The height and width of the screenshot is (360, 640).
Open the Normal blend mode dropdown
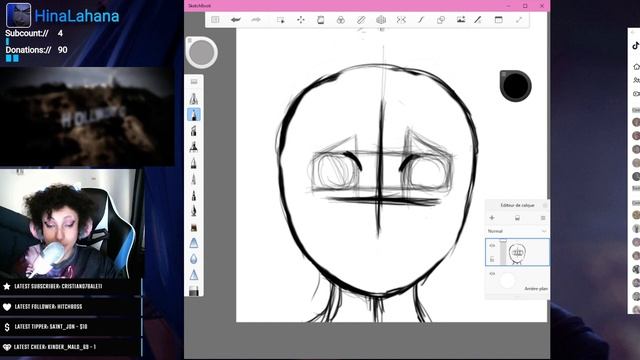point(517,231)
